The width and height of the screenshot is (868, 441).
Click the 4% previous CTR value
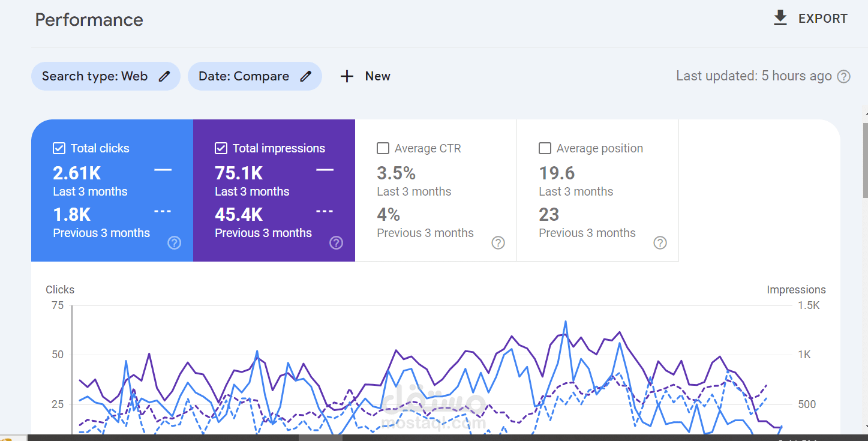(x=388, y=215)
